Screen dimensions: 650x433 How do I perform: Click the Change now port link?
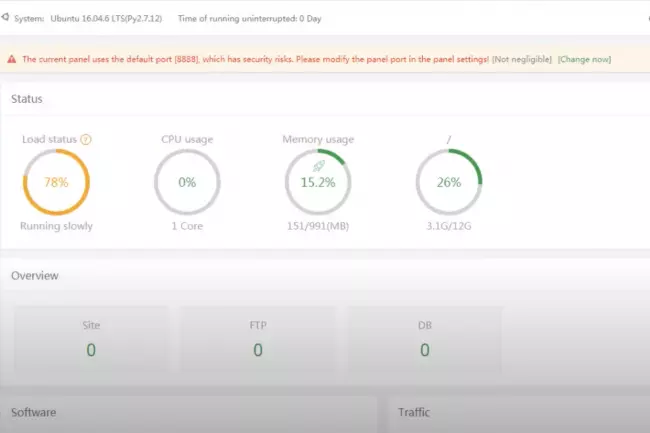[x=584, y=60]
